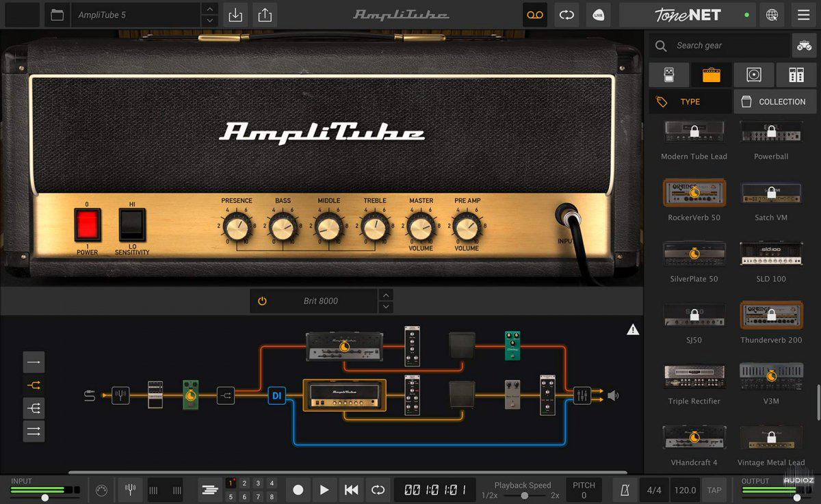Click the stomp pedal category icon
The width and height of the screenshot is (821, 504).
pos(668,75)
